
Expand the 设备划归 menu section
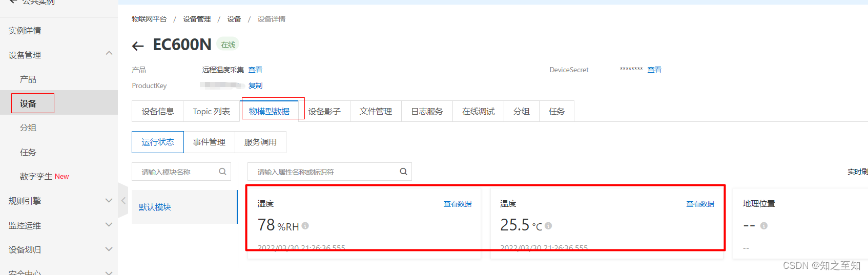click(x=109, y=249)
